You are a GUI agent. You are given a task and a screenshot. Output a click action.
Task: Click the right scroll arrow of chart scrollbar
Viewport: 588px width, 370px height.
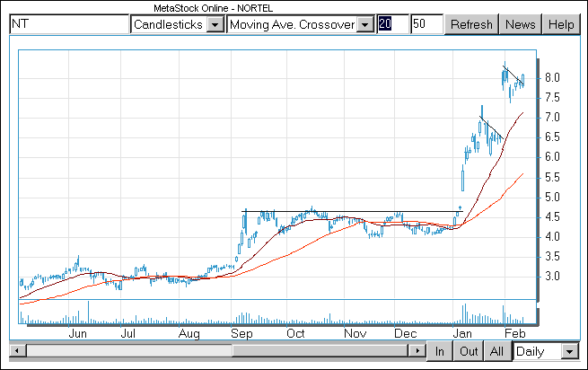[417, 351]
